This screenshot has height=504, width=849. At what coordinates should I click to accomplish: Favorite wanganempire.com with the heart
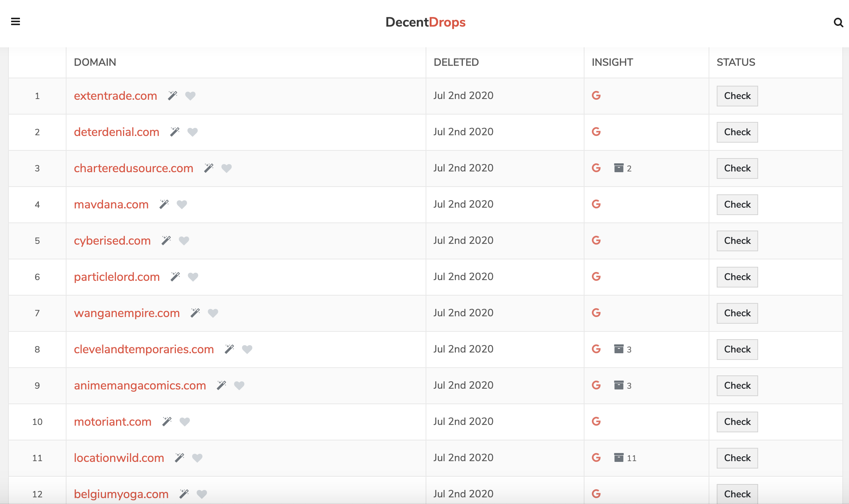[x=213, y=313]
